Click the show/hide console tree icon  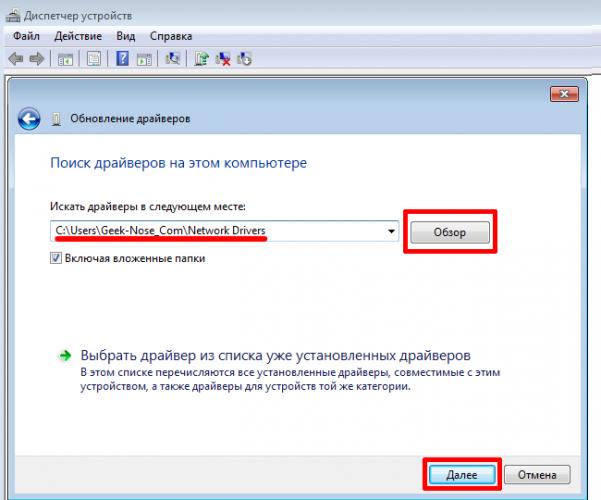coord(66,59)
